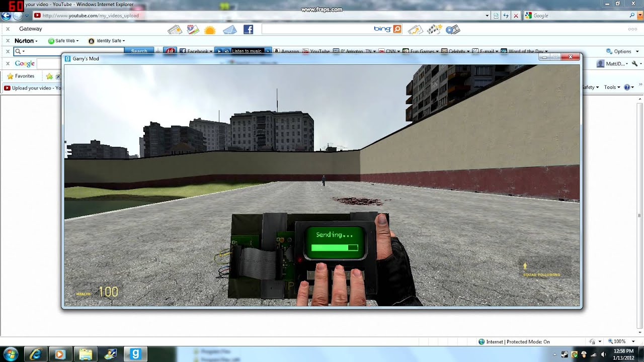The image size is (644, 362).
Task: Open the maps icon on Gateway toolbar
Action: click(193, 30)
